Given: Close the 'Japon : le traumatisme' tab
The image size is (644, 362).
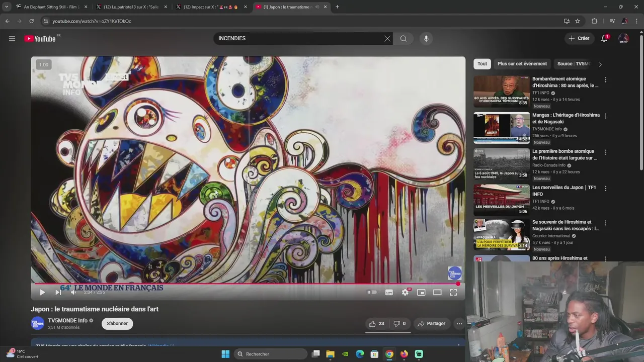Looking at the screenshot, I should coord(325,7).
